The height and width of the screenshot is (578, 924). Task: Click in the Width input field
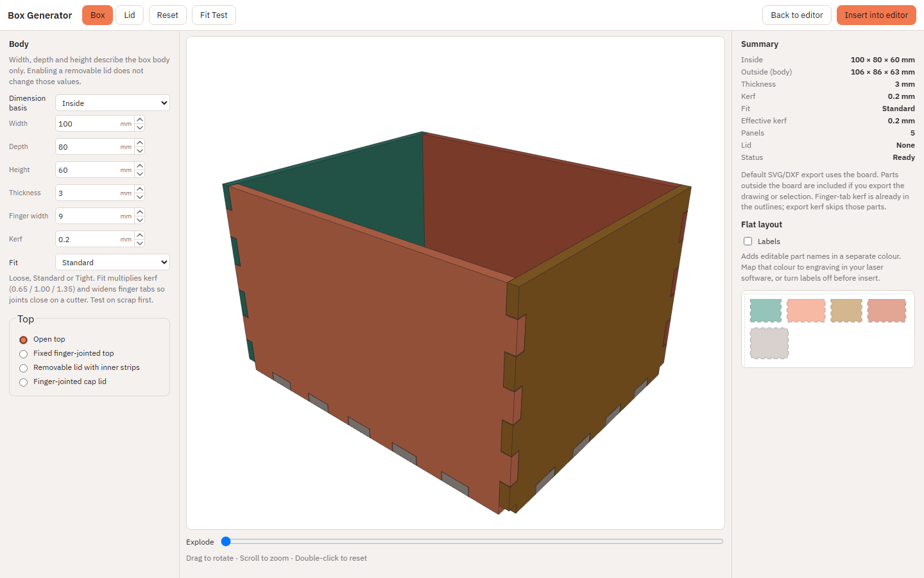(x=94, y=123)
